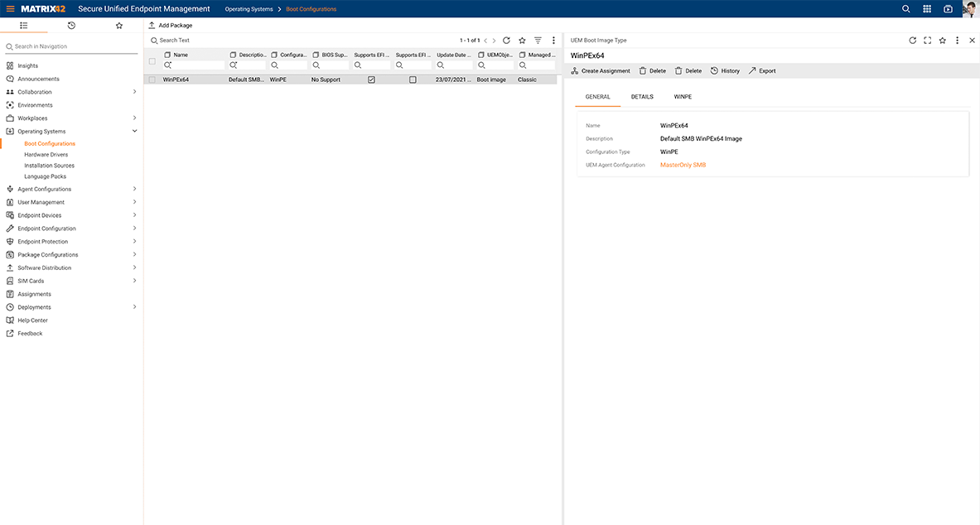Open the filter icon above the grid
The image size is (980, 525).
point(537,39)
